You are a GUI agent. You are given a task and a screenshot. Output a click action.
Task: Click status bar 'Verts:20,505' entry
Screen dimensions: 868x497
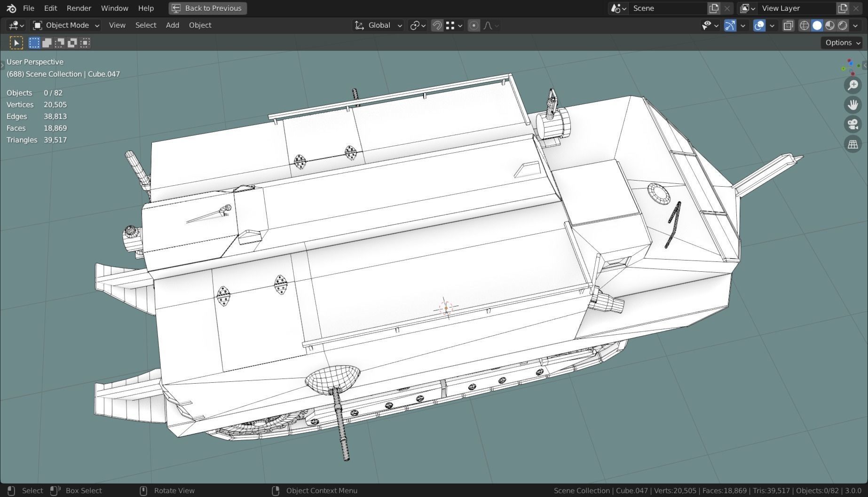(675, 490)
